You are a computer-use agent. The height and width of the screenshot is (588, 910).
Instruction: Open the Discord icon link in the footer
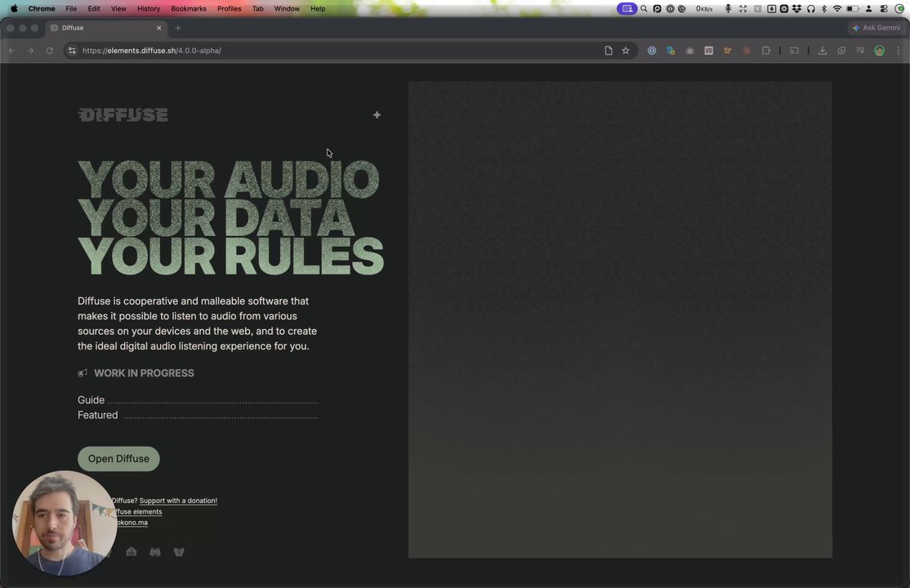coord(155,552)
